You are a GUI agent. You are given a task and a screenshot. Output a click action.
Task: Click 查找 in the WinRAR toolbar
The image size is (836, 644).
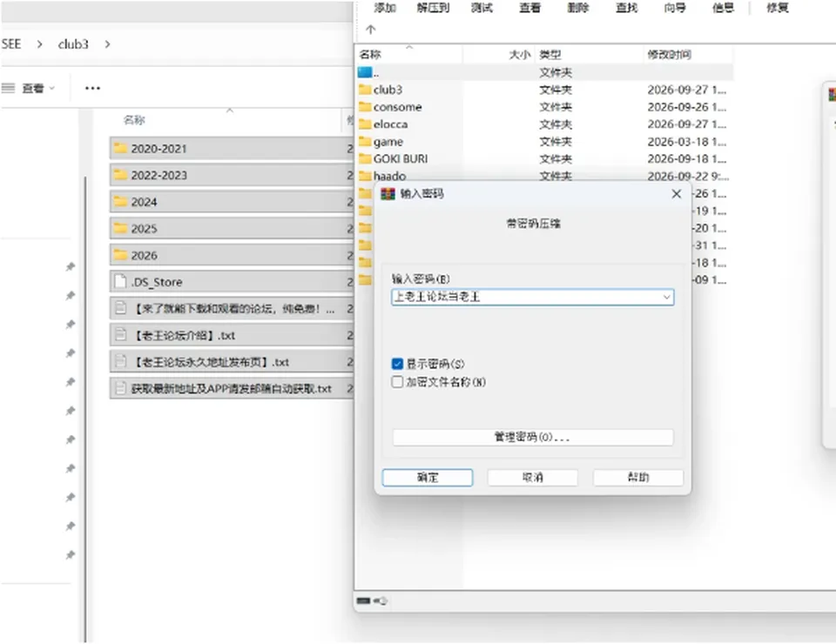[626, 8]
